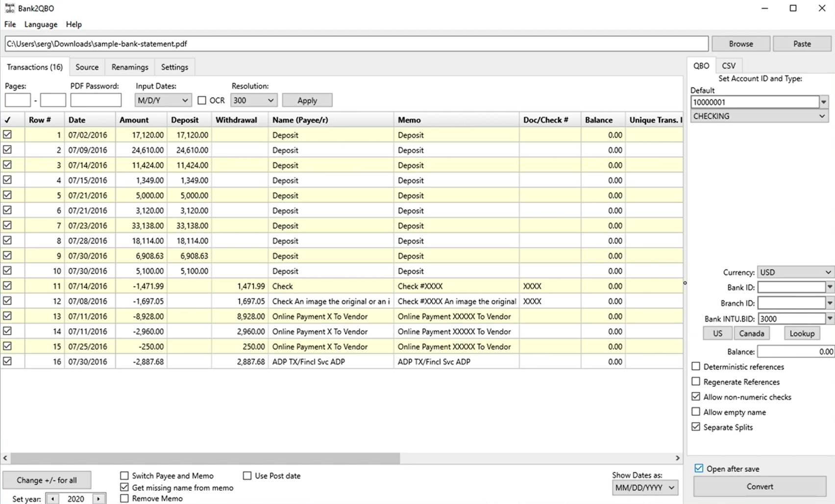Open the Input Dates M/D/Y dropdown
Image resolution: width=835 pixels, height=504 pixels.
163,100
